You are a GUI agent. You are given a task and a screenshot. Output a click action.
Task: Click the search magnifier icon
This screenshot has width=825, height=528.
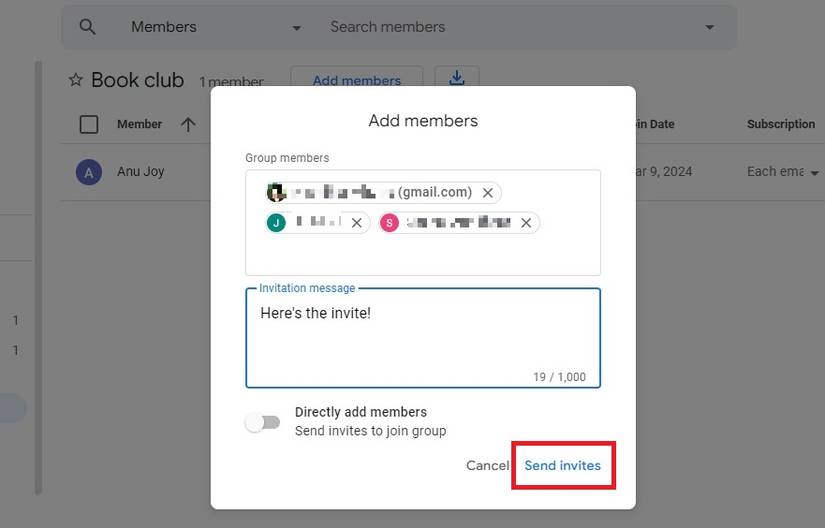click(88, 27)
